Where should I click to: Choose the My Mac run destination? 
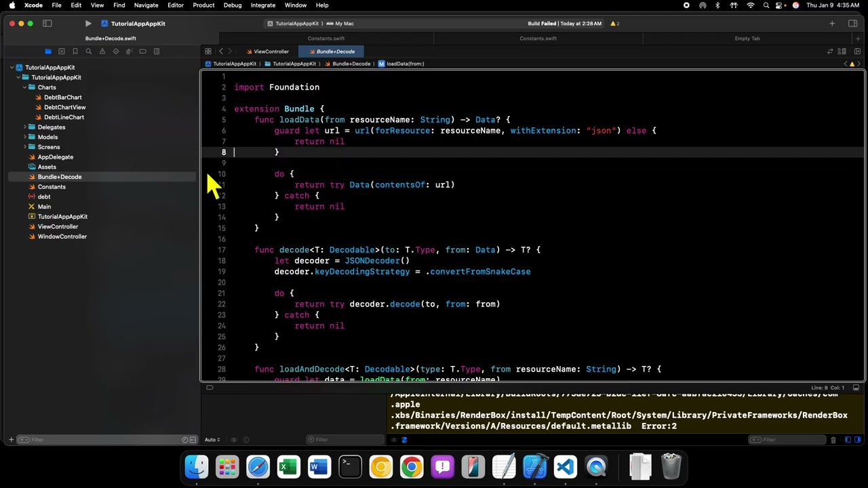pos(340,24)
